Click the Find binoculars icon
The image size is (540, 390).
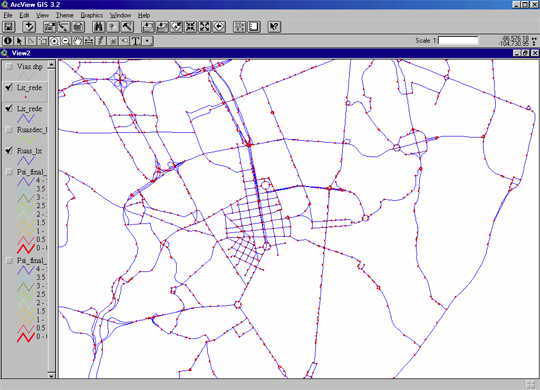[x=98, y=27]
